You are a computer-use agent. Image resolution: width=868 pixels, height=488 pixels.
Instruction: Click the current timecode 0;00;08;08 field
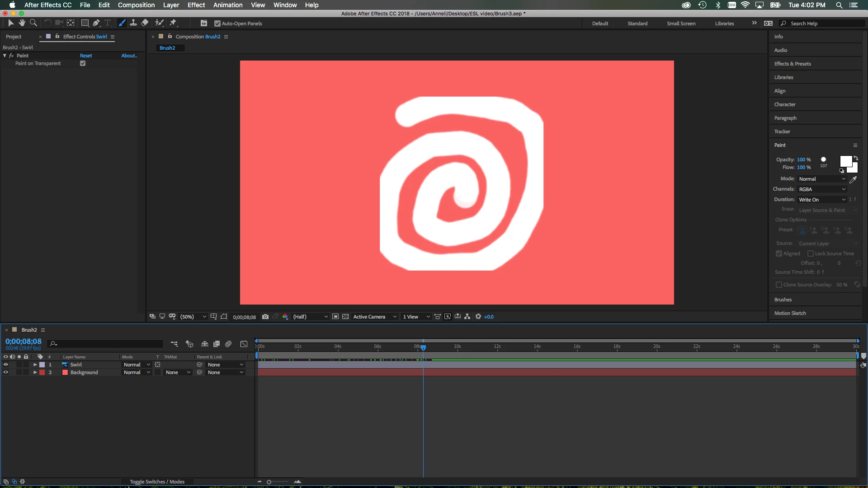point(24,342)
